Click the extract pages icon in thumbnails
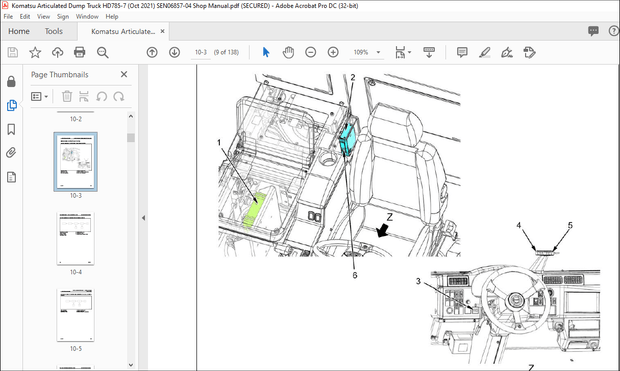Viewport: 620px width, 371px height. [x=84, y=96]
